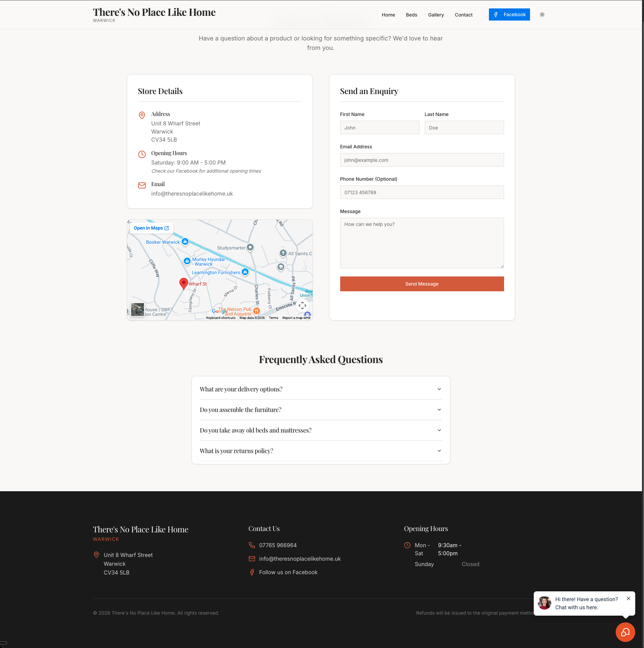The height and width of the screenshot is (648, 644).
Task: Click the footer phone icon
Action: (252, 545)
